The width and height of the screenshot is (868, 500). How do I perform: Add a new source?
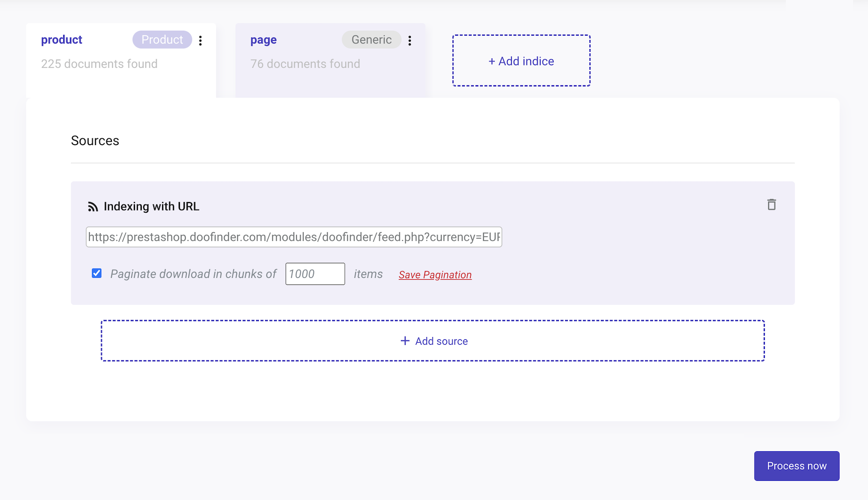433,341
